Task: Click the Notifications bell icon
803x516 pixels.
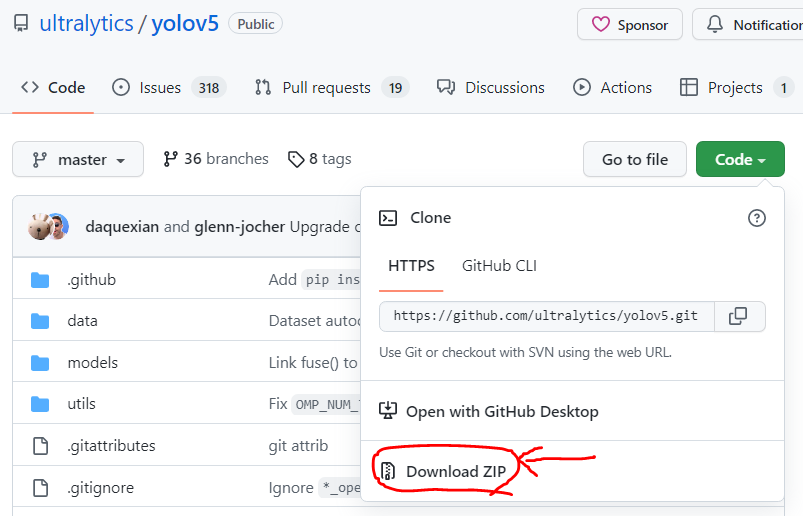Action: pyautogui.click(x=714, y=24)
